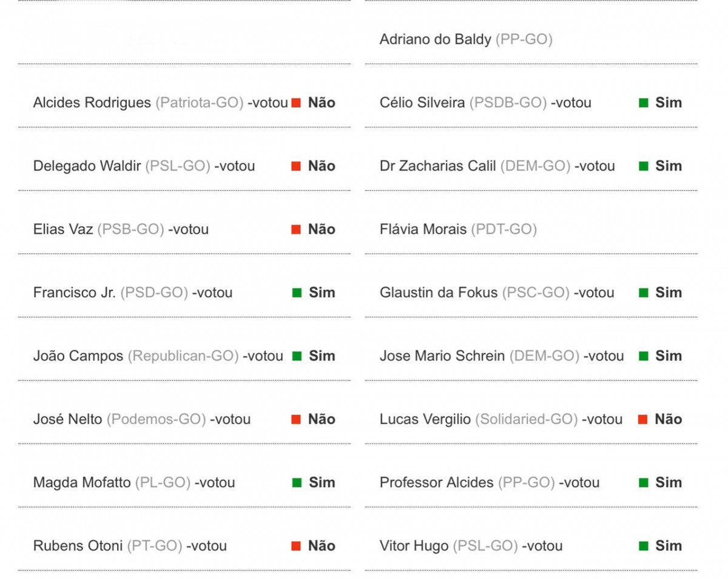
Task: Click red square beside Lucas Vergilio's Não
Action: pos(643,419)
